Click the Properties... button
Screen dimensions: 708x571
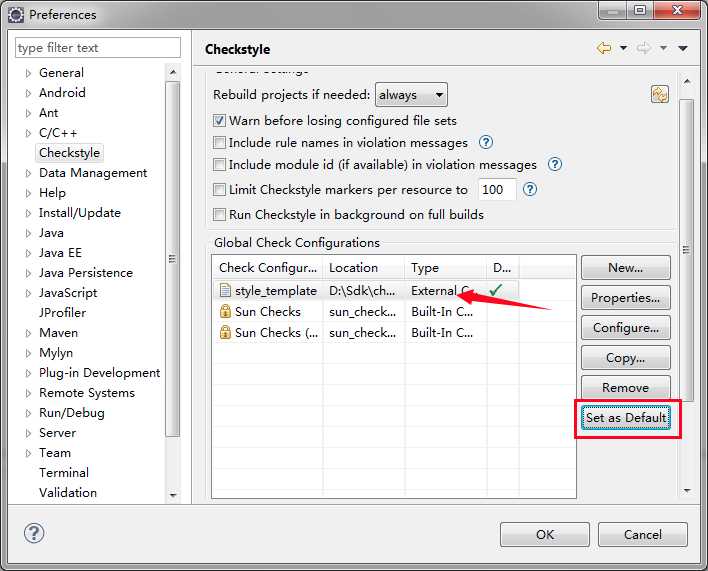click(x=626, y=297)
